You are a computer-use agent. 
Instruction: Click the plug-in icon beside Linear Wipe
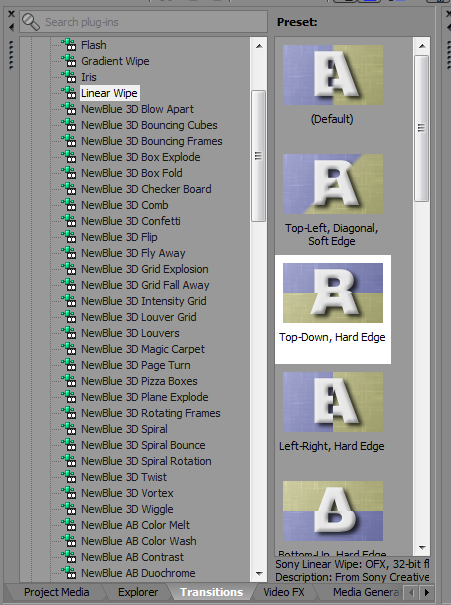pos(69,93)
